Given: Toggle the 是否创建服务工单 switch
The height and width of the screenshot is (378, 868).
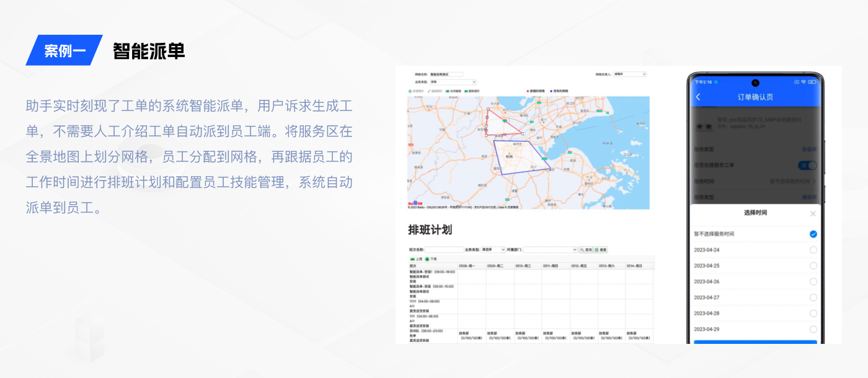Looking at the screenshot, I should 807,165.
